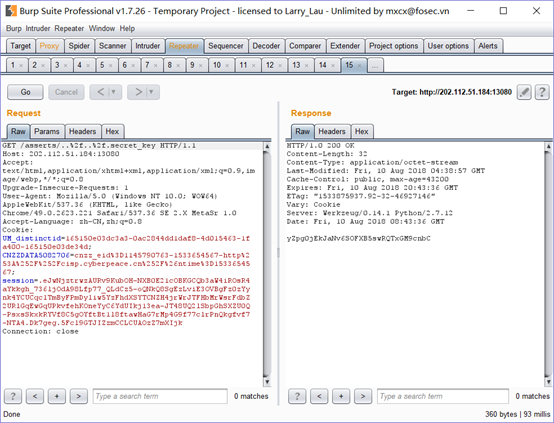Click the back history arrow button
The height and width of the screenshot is (423, 554).
(100, 92)
